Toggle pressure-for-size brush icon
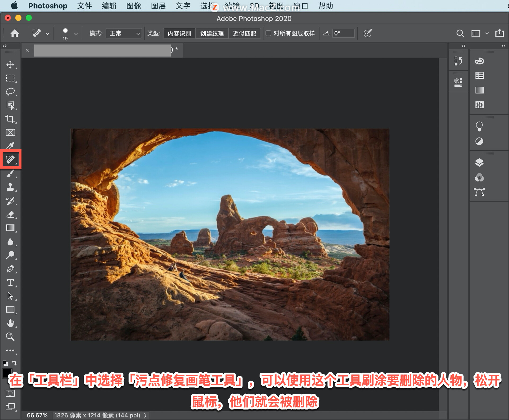The image size is (509, 420). (368, 33)
